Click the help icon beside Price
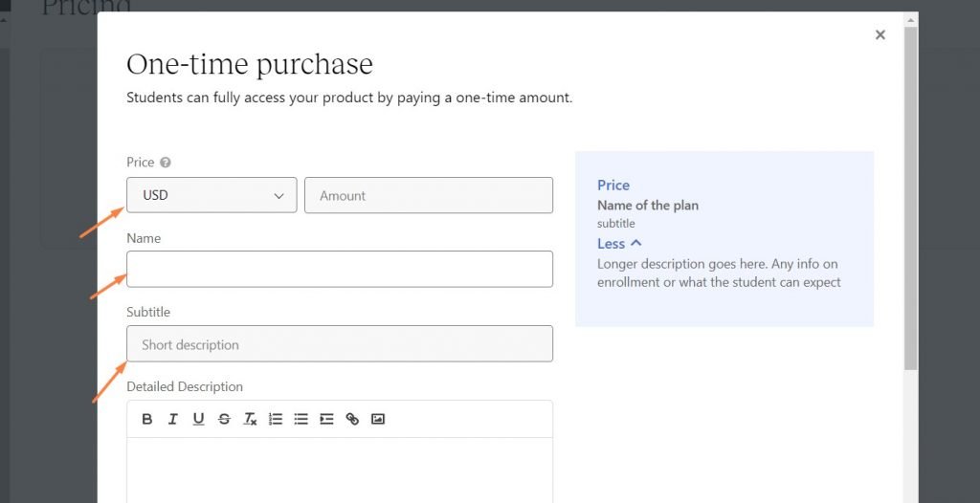 pos(166,163)
